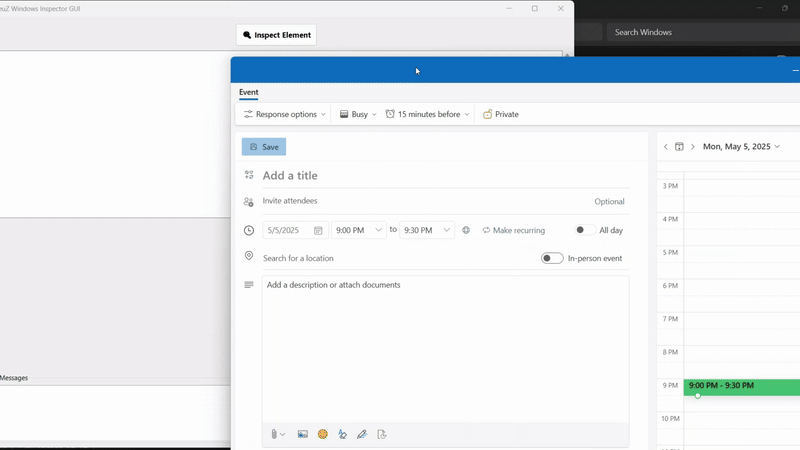The image size is (800, 450).
Task: Select the draw pen icon
Action: click(x=362, y=434)
